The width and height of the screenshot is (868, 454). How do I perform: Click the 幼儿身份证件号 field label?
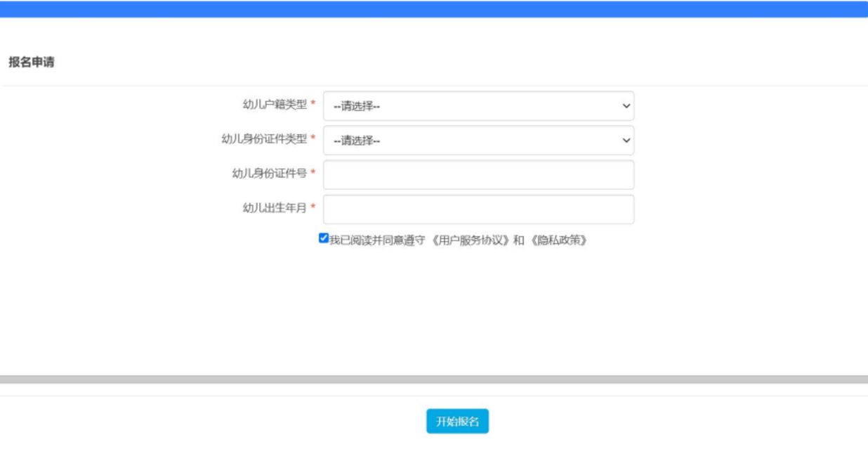coord(270,174)
